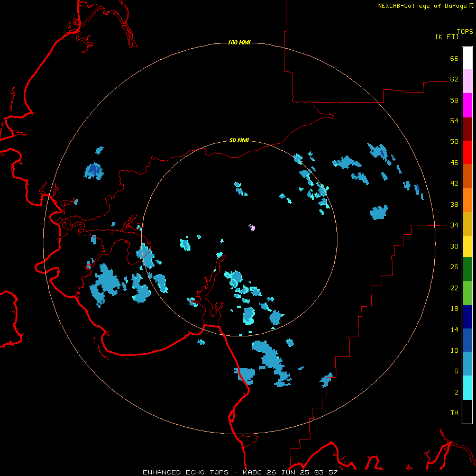Click the dark orange 46 kft swatch

pyautogui.click(x=467, y=176)
